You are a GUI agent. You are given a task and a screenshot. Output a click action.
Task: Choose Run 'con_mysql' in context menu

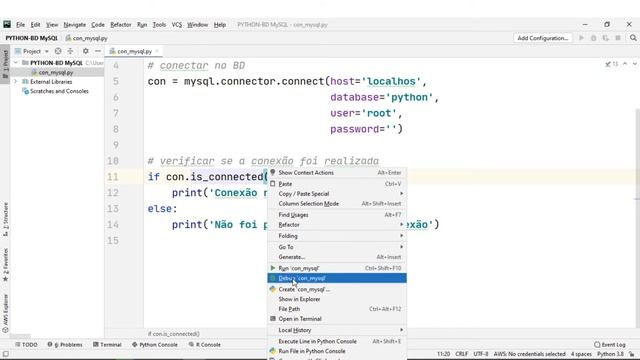pos(337,268)
